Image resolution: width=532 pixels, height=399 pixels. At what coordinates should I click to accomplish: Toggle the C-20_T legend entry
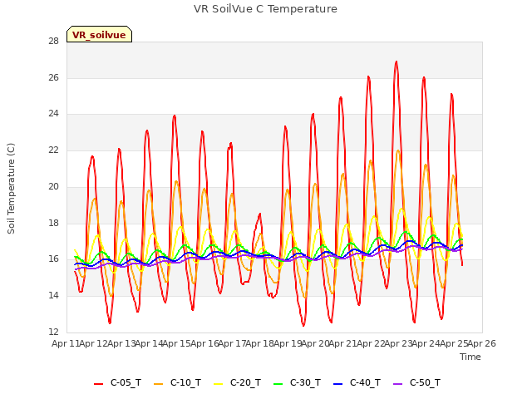point(237,382)
